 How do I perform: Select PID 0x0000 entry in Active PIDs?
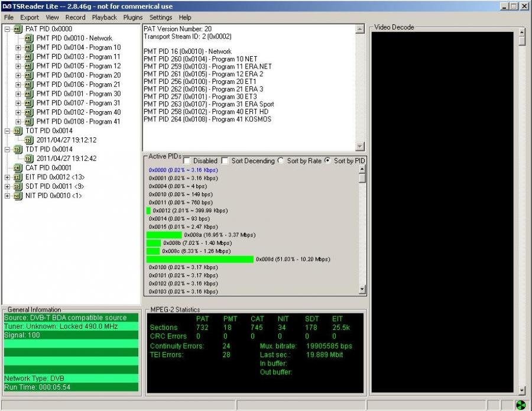pyautogui.click(x=183, y=170)
